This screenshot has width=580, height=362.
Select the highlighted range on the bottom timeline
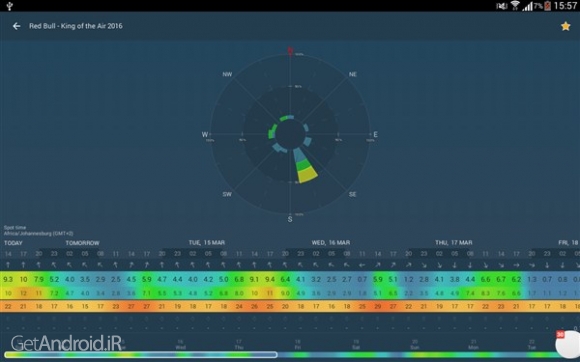141,355
